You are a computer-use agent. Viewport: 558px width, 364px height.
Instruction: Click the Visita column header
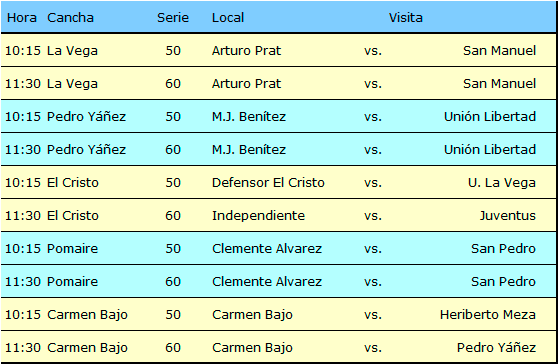pos(406,18)
